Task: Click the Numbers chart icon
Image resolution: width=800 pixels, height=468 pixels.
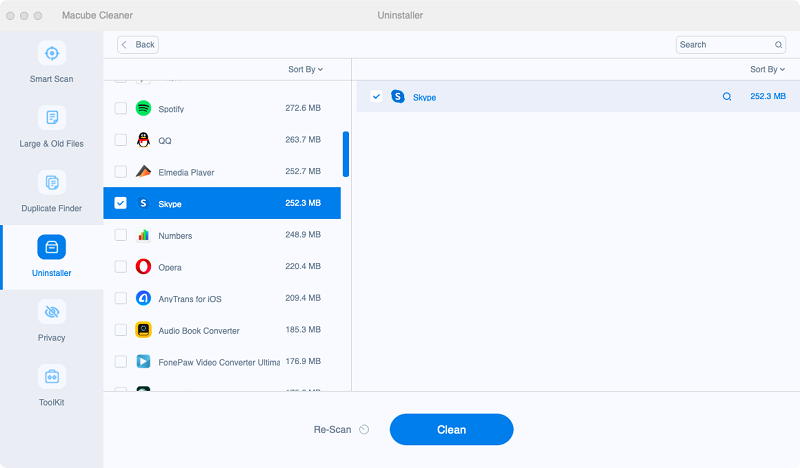Action: point(143,235)
